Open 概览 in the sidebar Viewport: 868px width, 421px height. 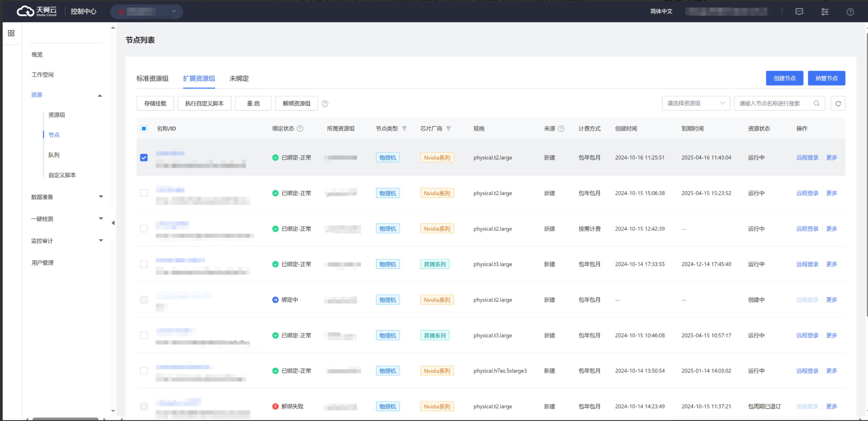pyautogui.click(x=37, y=54)
